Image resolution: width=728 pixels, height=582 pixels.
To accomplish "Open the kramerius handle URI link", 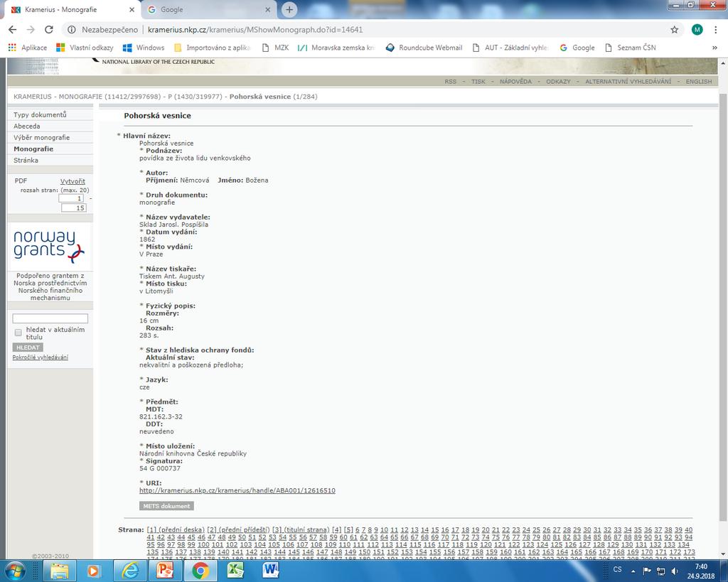I will tap(237, 490).
